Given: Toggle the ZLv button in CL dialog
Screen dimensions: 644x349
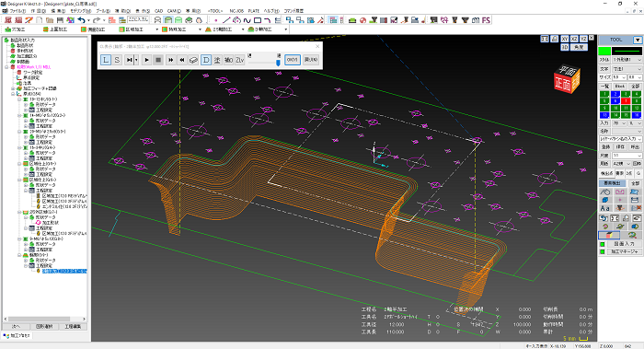Looking at the screenshot, I should [x=240, y=60].
